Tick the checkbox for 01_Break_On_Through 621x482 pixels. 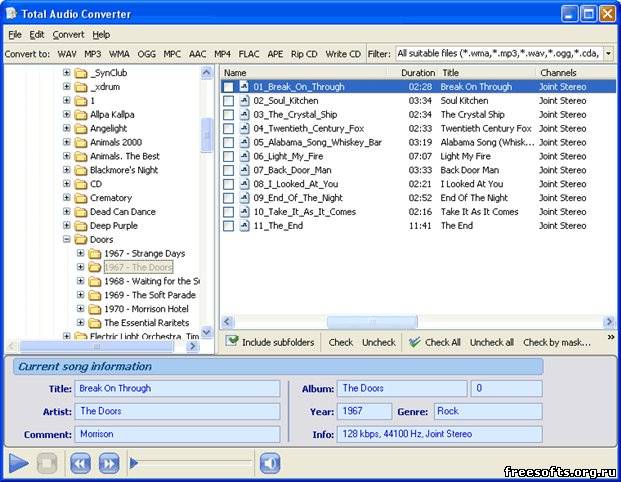(229, 87)
